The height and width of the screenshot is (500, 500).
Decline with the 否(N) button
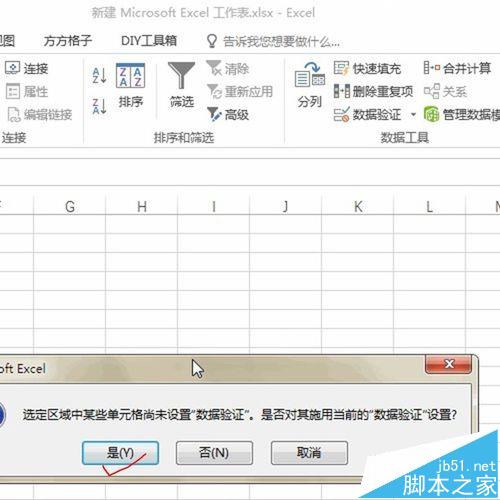tap(214, 453)
